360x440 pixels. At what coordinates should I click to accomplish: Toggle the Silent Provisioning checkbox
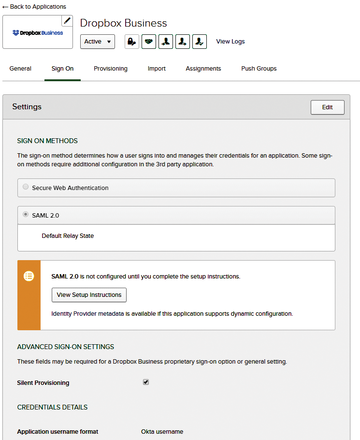pos(146,382)
